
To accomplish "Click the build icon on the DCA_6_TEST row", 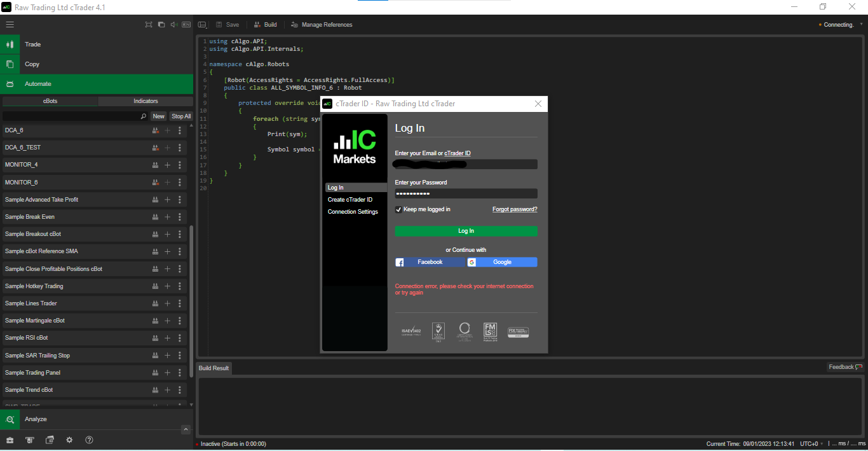I will pyautogui.click(x=155, y=148).
